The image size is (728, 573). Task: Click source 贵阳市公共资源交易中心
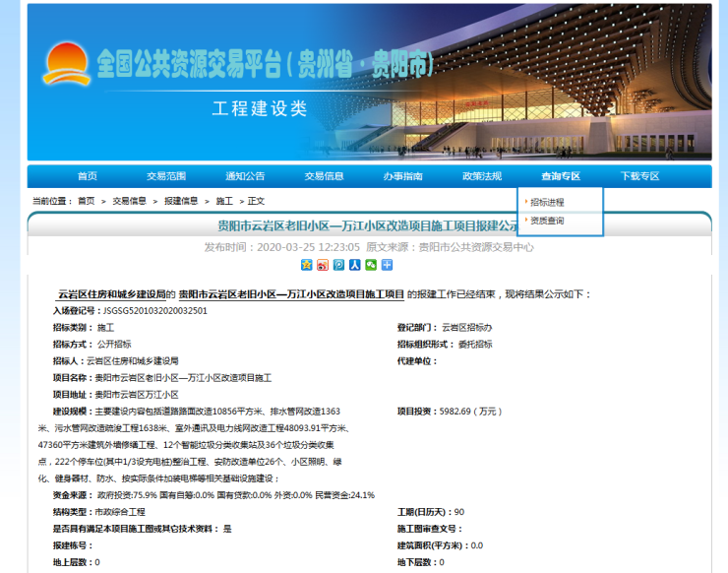coord(476,247)
